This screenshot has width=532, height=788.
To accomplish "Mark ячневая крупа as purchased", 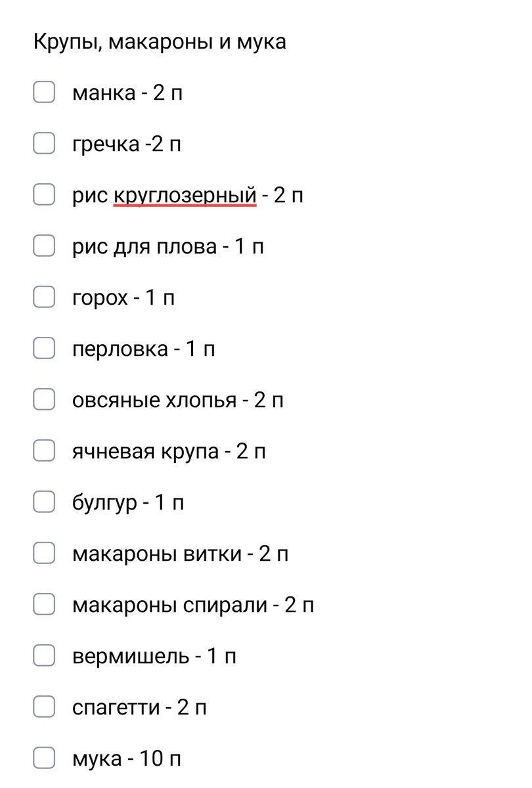I will click(x=44, y=450).
